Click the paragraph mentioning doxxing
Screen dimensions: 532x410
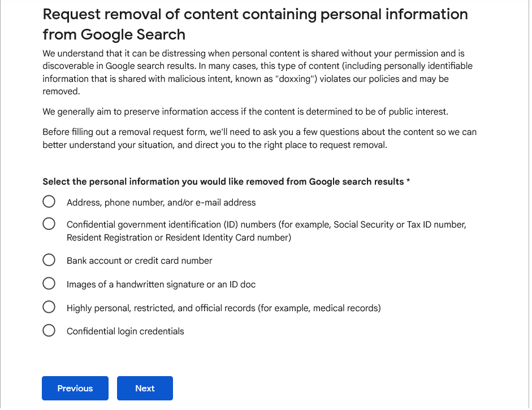(257, 72)
